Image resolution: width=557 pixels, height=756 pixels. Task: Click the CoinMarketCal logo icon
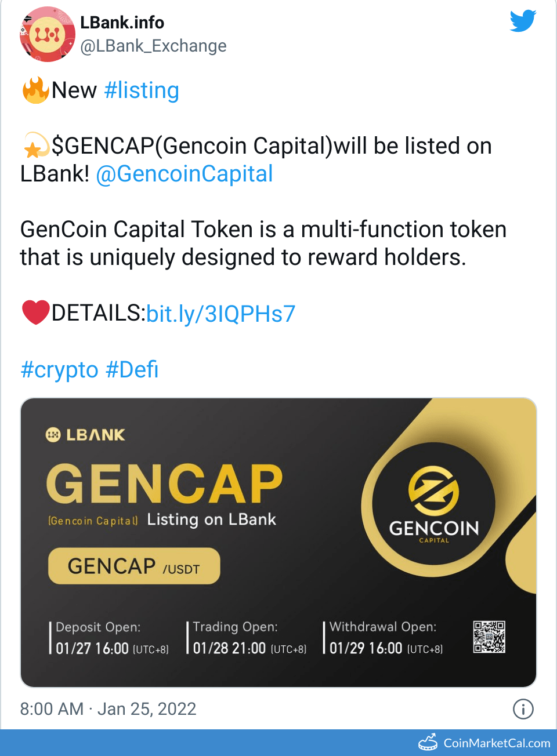pos(428,743)
